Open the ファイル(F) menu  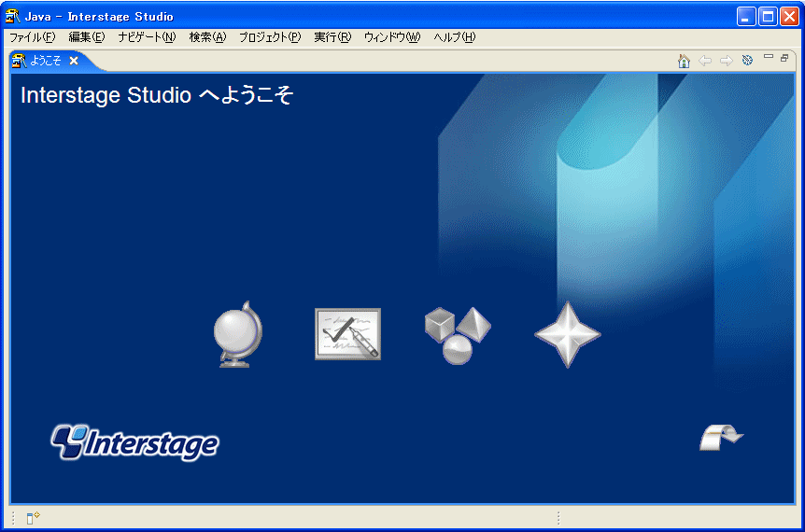click(x=33, y=37)
